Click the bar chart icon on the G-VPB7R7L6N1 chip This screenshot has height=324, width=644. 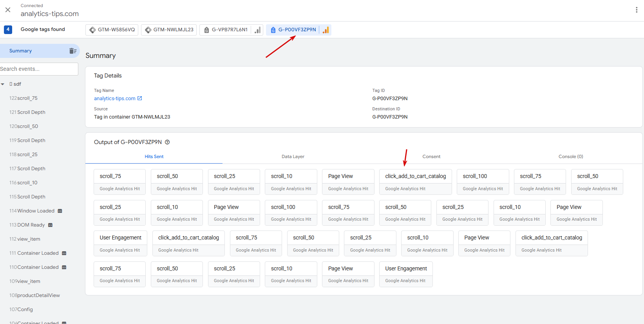pos(257,30)
